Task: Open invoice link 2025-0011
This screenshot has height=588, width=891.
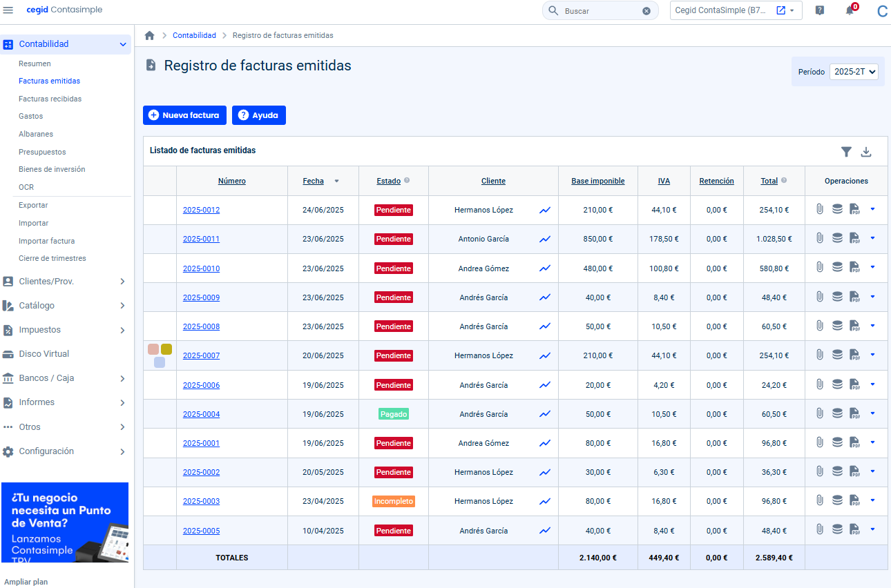Action: tap(201, 239)
